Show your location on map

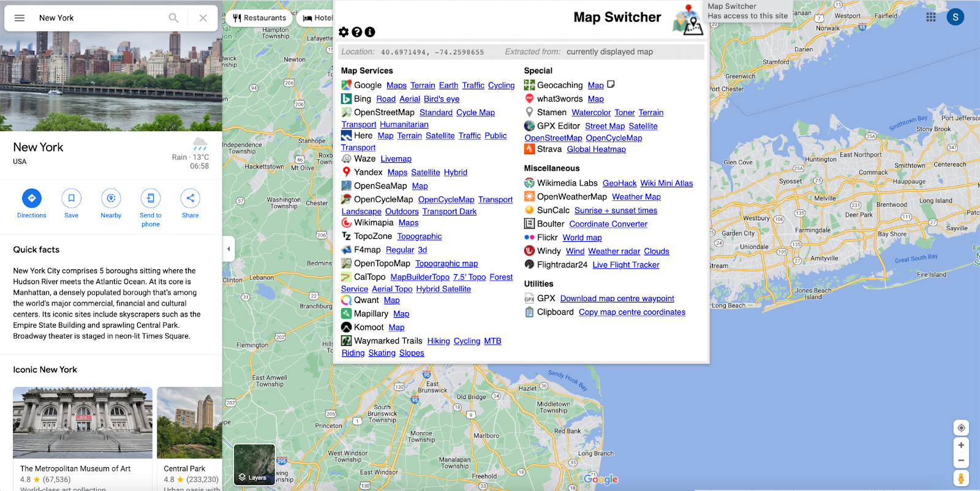[x=961, y=428]
